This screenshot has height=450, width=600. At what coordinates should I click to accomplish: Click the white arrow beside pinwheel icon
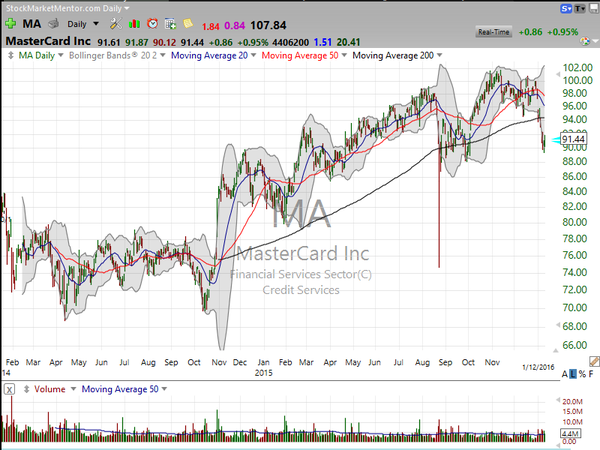click(x=595, y=41)
